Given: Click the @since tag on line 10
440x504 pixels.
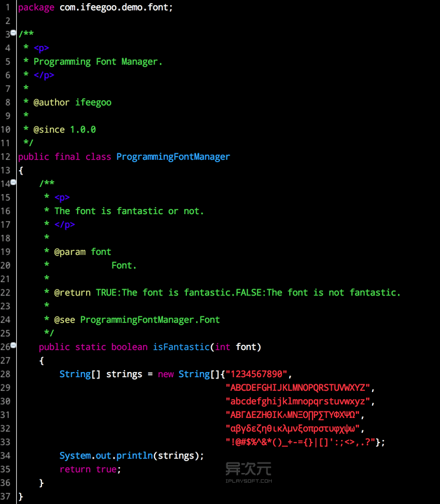Looking at the screenshot, I should click(x=49, y=129).
